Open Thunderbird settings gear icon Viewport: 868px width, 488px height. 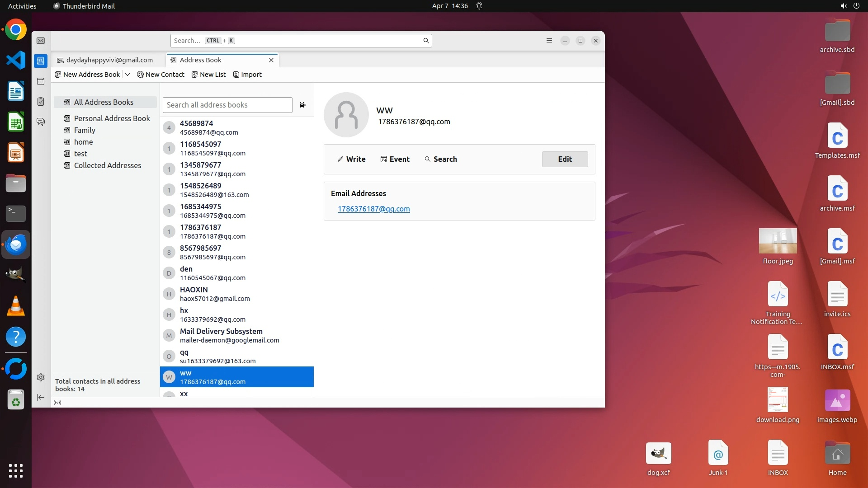(41, 377)
